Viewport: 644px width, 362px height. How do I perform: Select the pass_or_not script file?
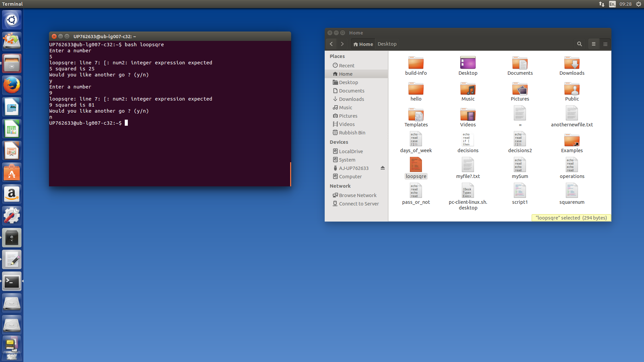416,194
